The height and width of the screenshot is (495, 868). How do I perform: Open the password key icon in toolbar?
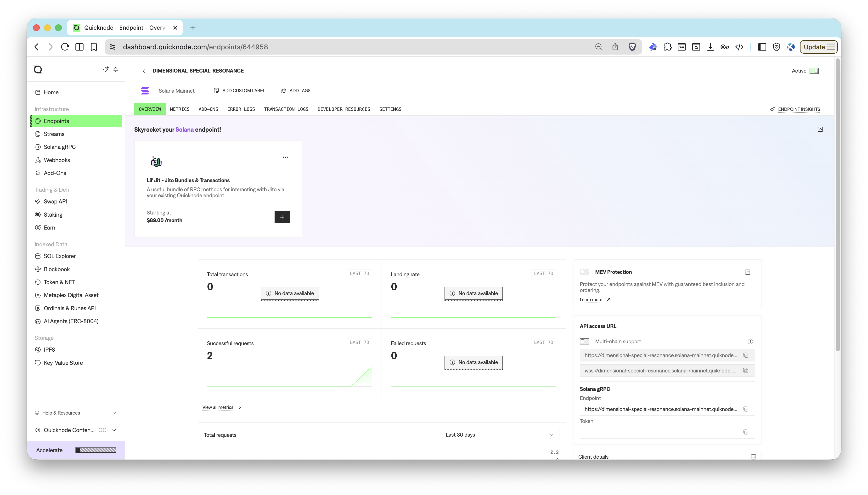[725, 47]
